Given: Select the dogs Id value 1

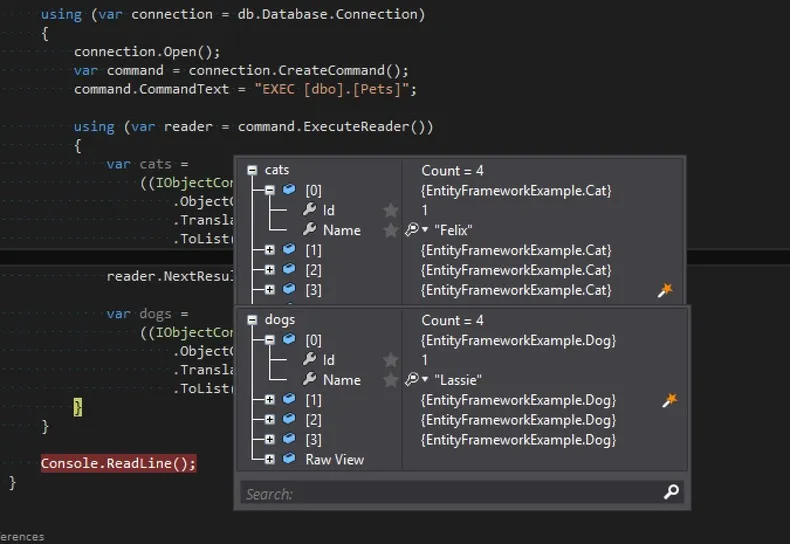Looking at the screenshot, I should coord(425,360).
